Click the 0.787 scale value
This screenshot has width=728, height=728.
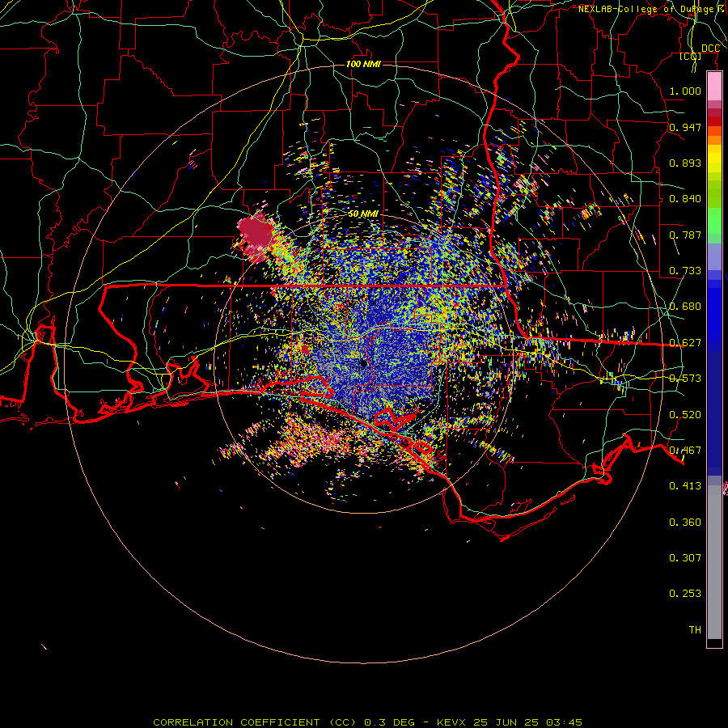[x=685, y=235]
